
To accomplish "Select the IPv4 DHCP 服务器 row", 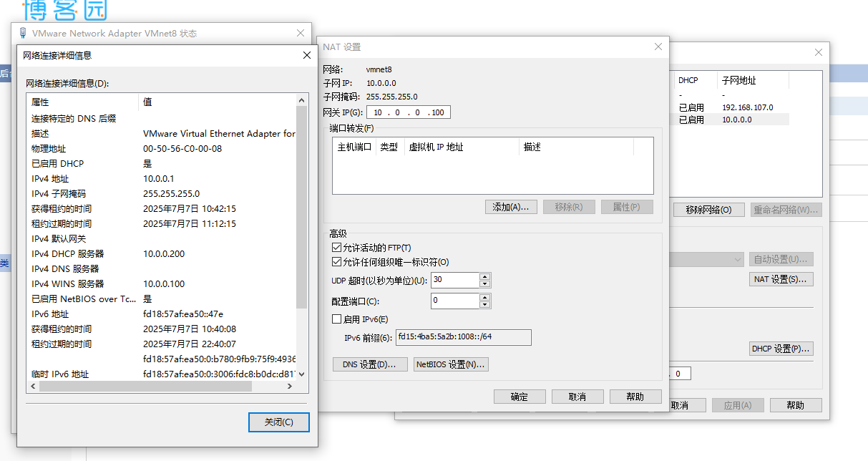I will (161, 253).
